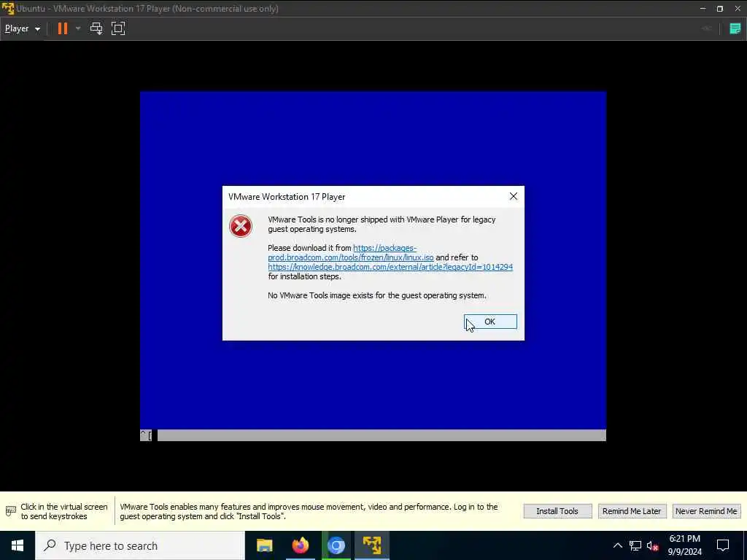Select VMware Player taskbar icon
This screenshot has width=747, height=560.
click(371, 545)
